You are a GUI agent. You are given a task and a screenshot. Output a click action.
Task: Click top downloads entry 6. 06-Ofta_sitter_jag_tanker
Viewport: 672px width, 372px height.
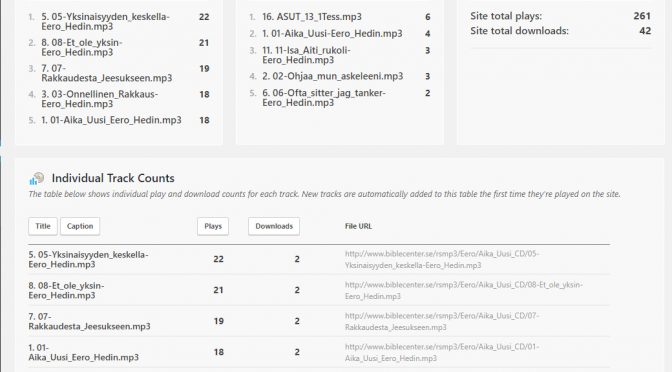pos(324,98)
